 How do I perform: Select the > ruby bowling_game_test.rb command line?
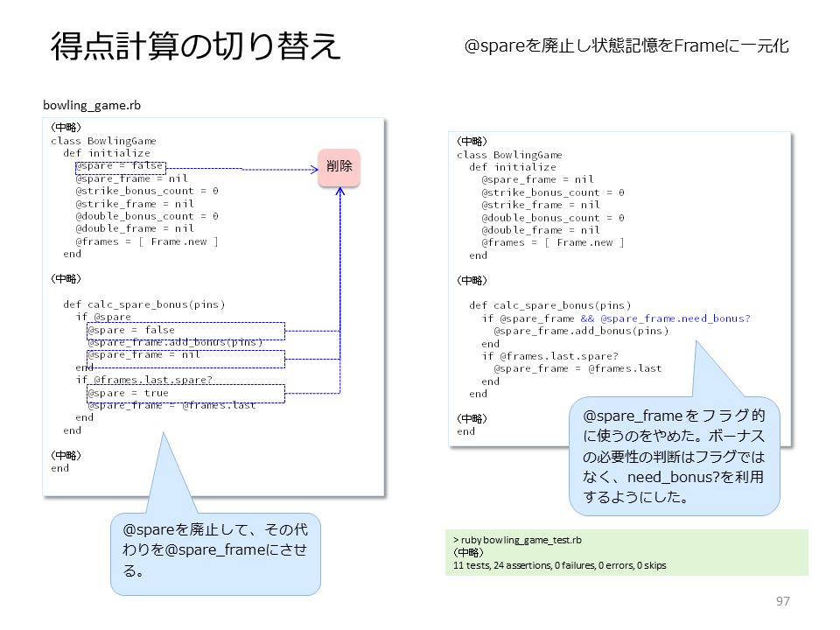coord(517,540)
